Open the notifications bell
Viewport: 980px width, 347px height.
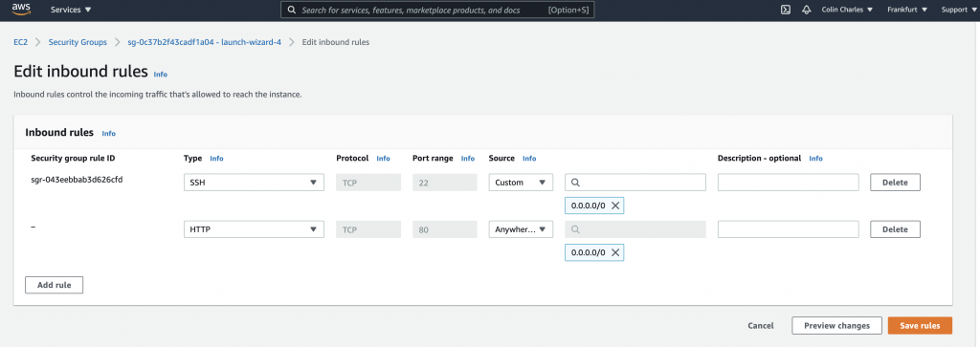pos(806,10)
